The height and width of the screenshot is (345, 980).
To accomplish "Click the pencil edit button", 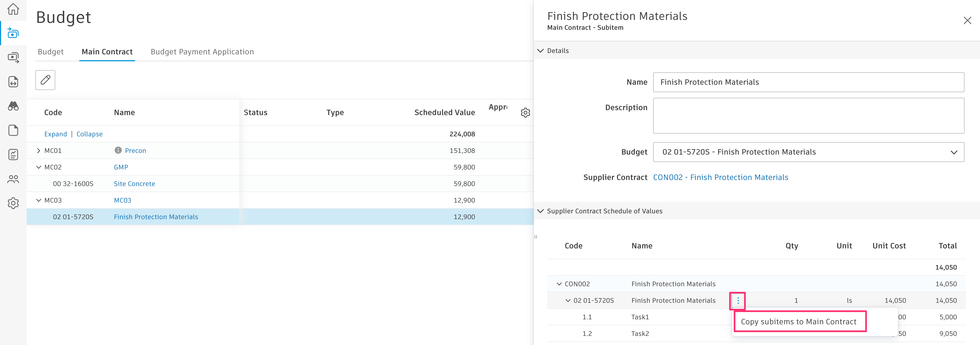I will (45, 80).
